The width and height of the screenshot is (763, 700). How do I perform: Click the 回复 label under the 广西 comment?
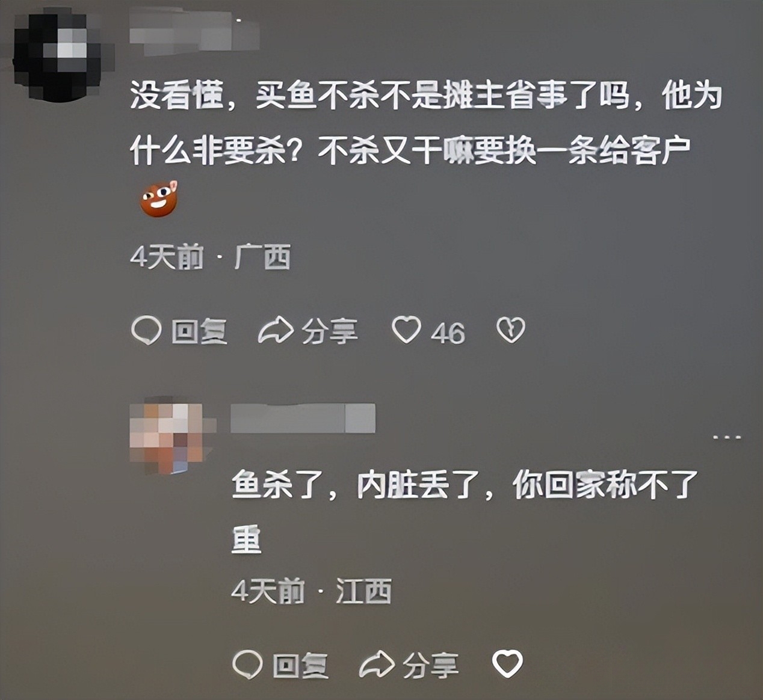[199, 331]
